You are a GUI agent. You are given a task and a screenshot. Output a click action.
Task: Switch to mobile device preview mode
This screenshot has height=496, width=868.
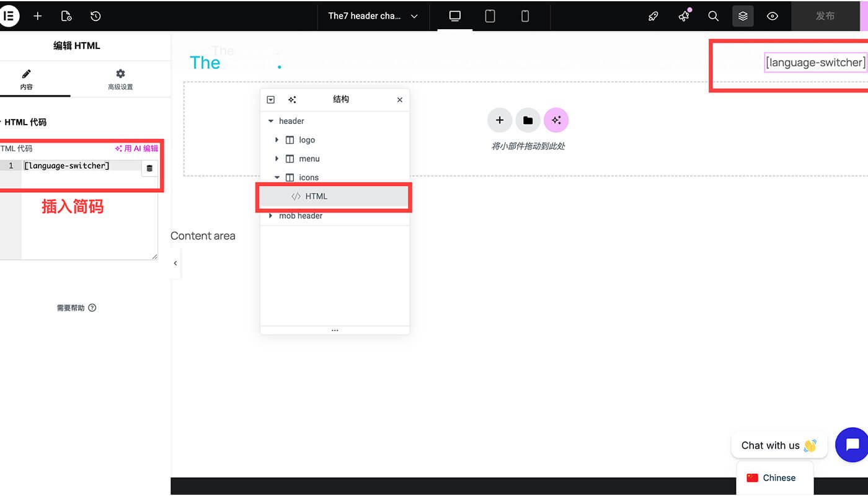pyautogui.click(x=525, y=16)
